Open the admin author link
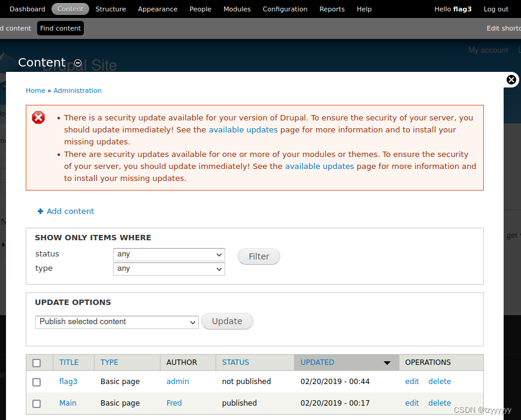 coord(178,382)
